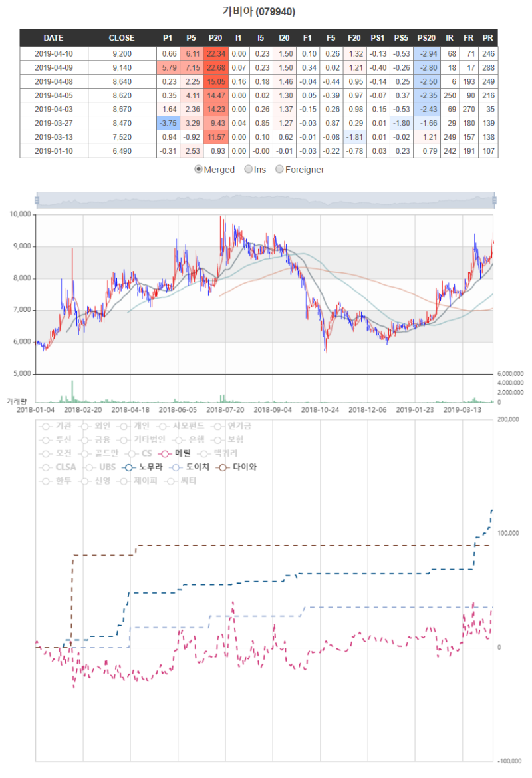Image resolution: width=532 pixels, height=778 pixels.
Task: Click the 2019-04-03 date cell
Action: pos(54,109)
